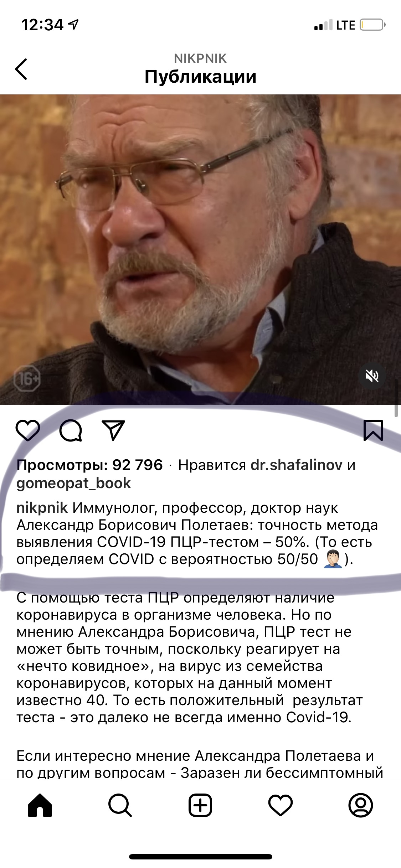
Task: Open dr.shafalinov's profile from the likes line
Action: 297,465
